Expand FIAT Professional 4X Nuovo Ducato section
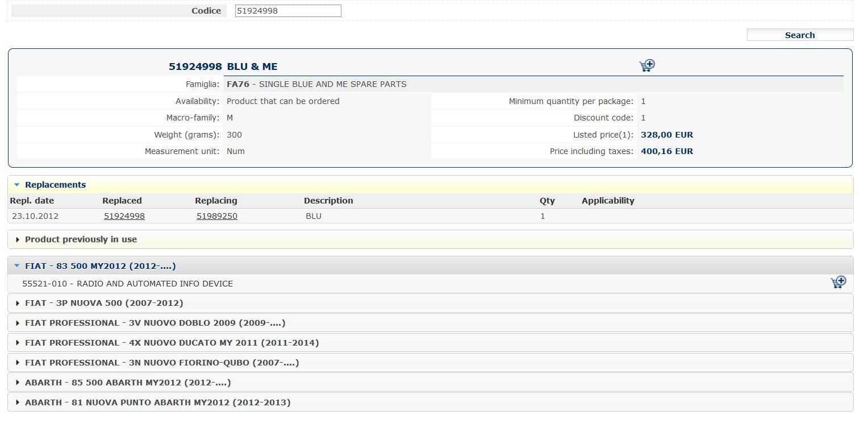Screen dimensions: 868x432 coord(431,343)
